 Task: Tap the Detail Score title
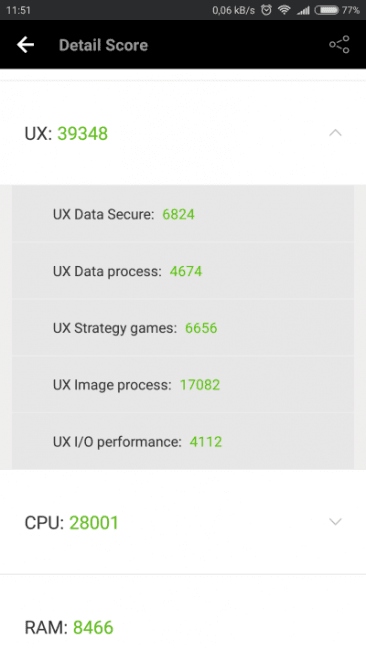click(103, 45)
